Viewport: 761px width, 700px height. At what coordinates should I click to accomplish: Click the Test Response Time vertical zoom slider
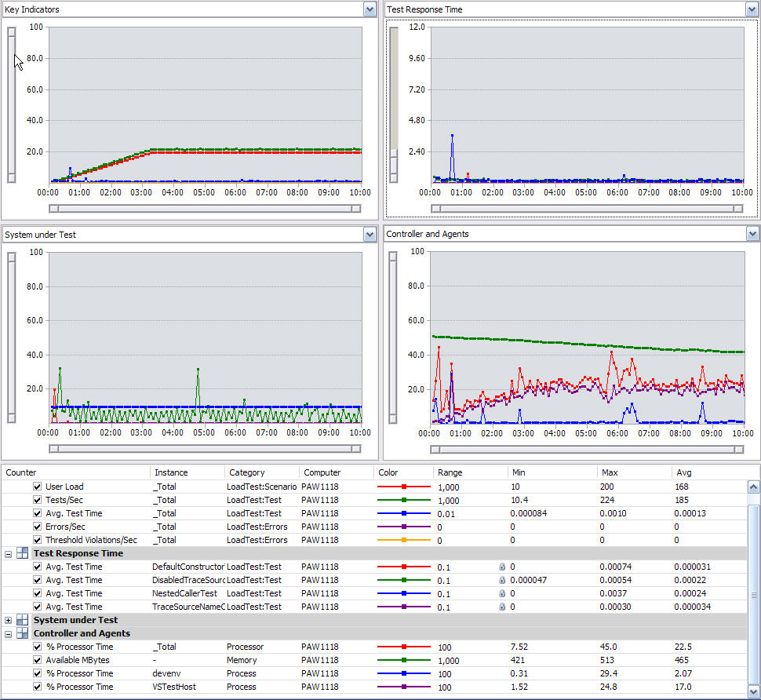coord(394,105)
